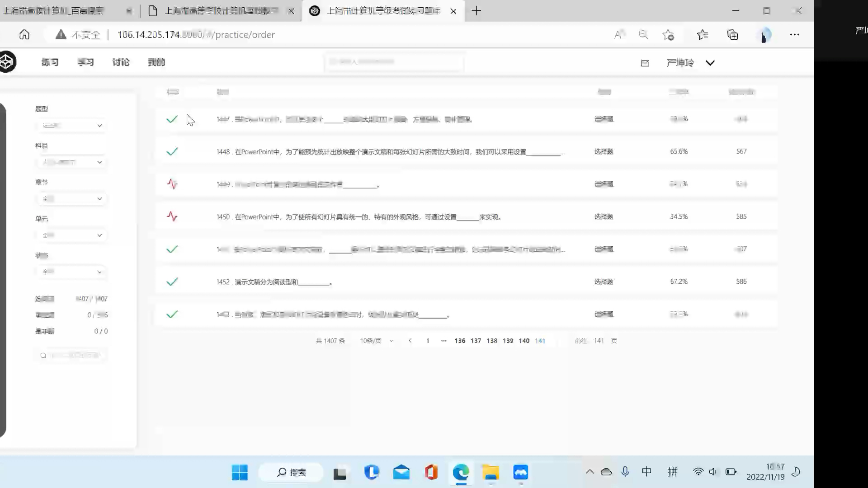This screenshot has width=868, height=488.
Task: Click the question bank site logo icon
Action: [7, 61]
